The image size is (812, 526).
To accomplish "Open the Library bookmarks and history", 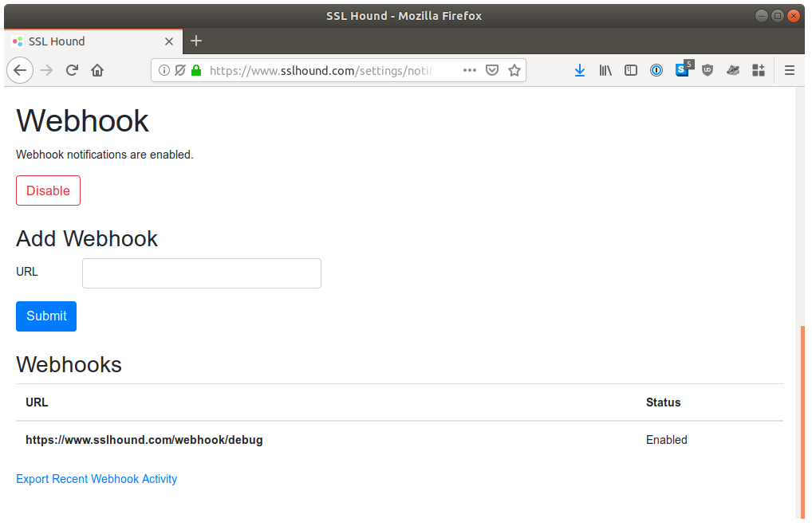I will [x=605, y=70].
